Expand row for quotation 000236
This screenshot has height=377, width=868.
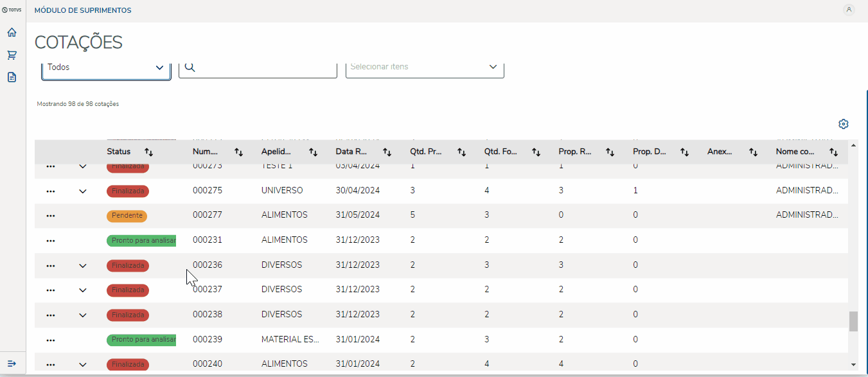[x=82, y=265]
